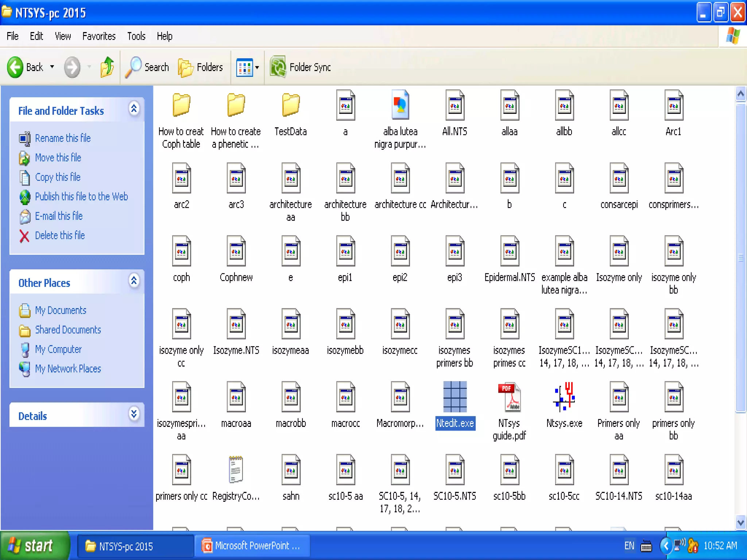Click the Folder Sync toolbar icon
The width and height of the screenshot is (747, 560).
click(278, 67)
